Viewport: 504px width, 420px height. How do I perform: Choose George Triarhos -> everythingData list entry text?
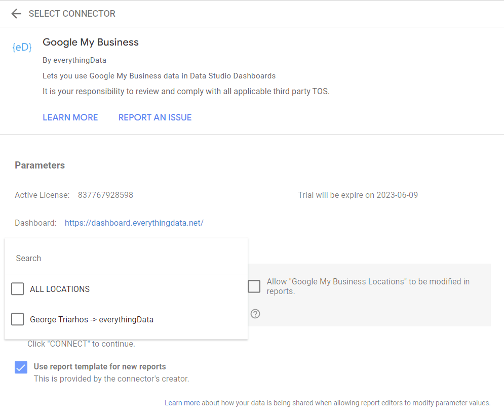coord(92,319)
